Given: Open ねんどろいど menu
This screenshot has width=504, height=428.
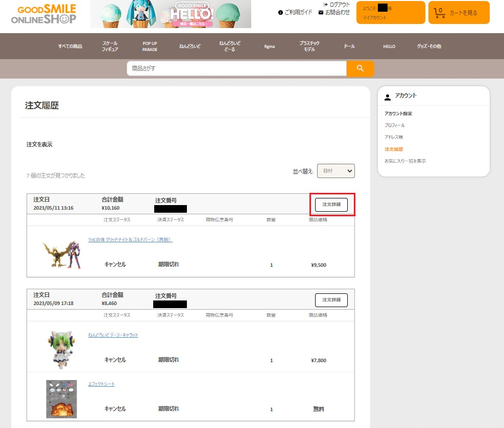Looking at the screenshot, I should (189, 46).
